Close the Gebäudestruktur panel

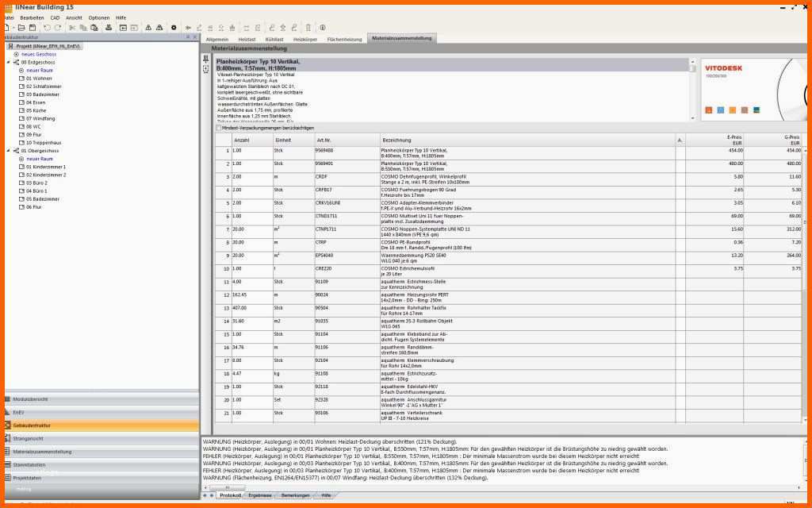pyautogui.click(x=195, y=37)
